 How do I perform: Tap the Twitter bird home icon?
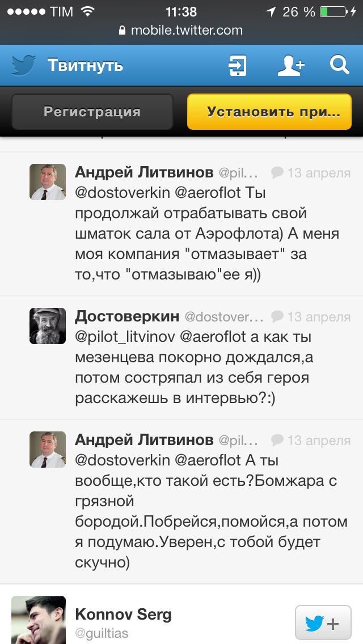pyautogui.click(x=22, y=66)
